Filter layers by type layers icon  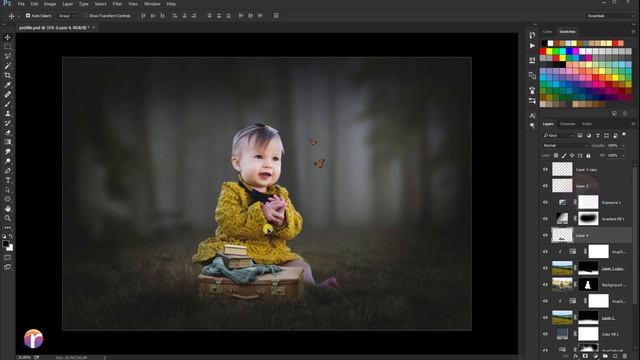click(598, 136)
